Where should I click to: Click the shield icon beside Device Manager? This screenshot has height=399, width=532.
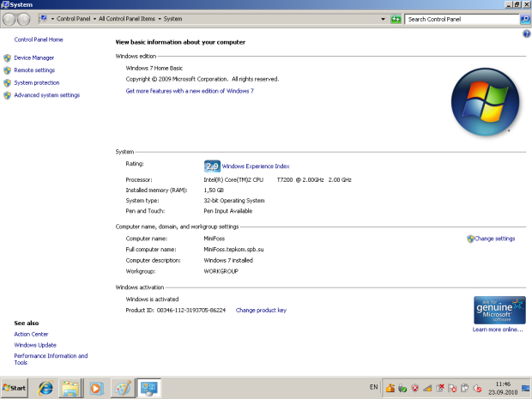point(8,58)
